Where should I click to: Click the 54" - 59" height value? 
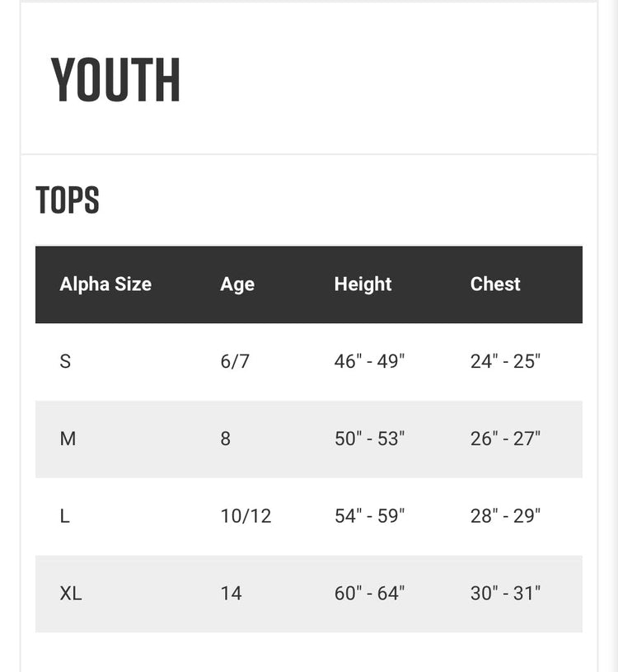pyautogui.click(x=369, y=516)
